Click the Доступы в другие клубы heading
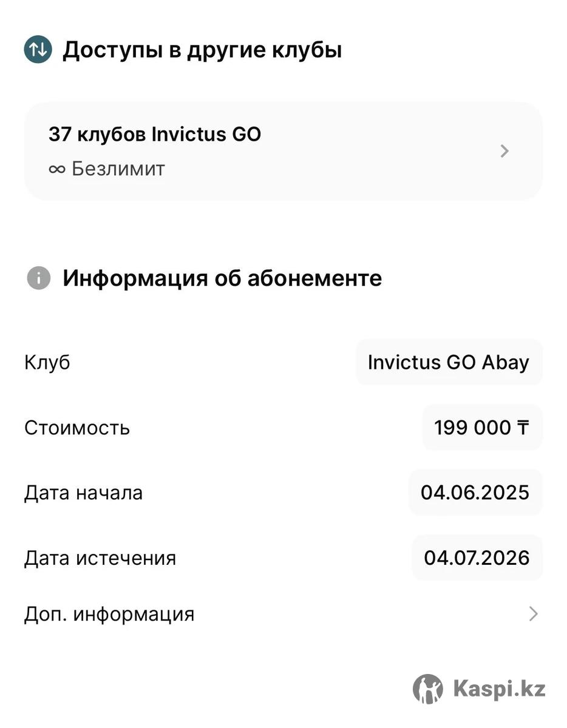This screenshot has width=567, height=728. click(202, 50)
